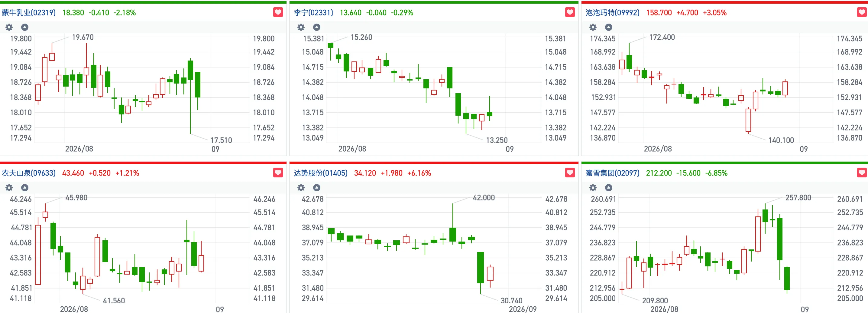Click the 257.800 high label on 蜜雪集团 chart

(x=798, y=198)
